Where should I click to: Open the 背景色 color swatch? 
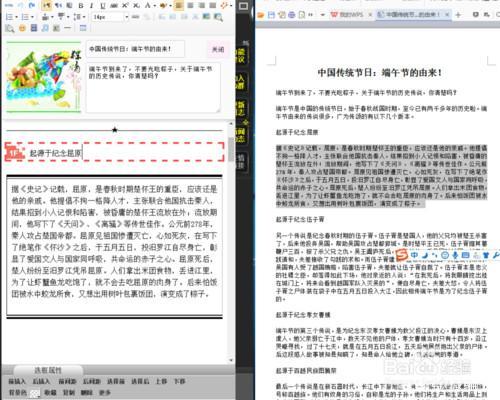point(35,393)
